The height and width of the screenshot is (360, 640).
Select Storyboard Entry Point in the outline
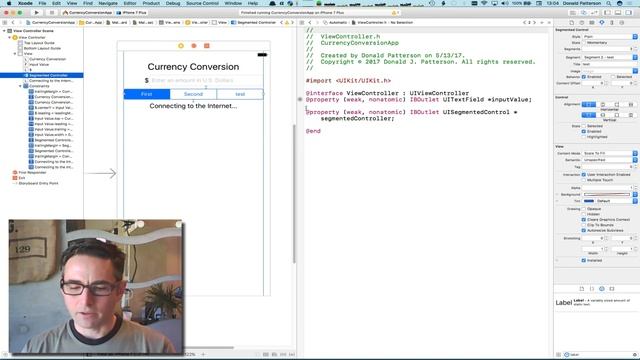[38, 183]
